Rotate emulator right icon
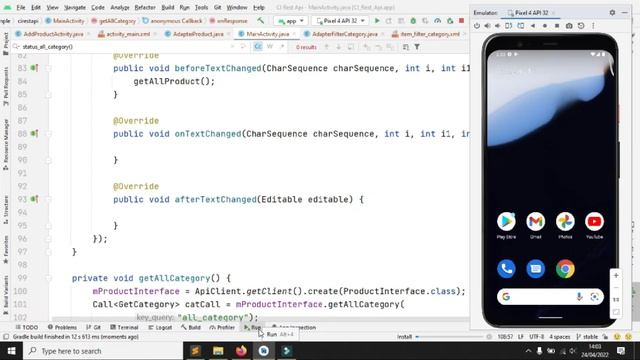640x360 pixels. tap(521, 26)
